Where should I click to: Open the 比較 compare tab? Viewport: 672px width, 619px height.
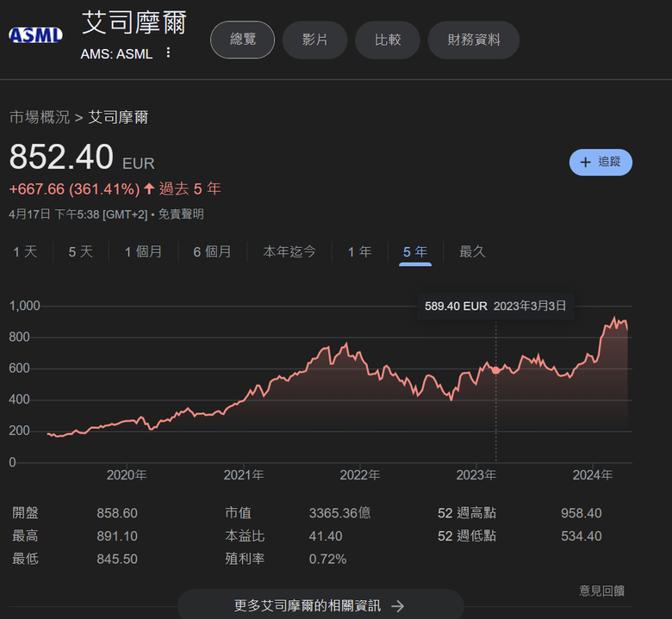(x=388, y=40)
